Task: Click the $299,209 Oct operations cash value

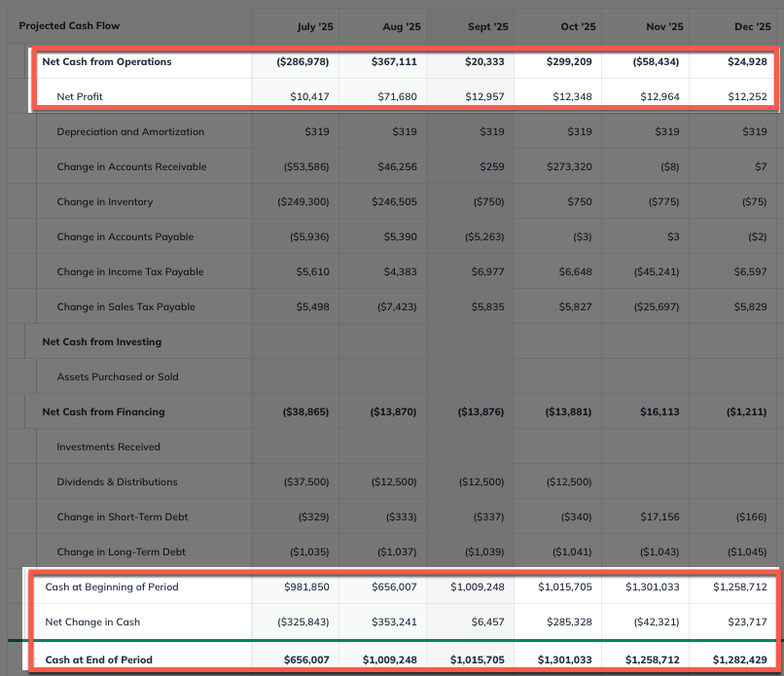Action: tap(569, 61)
